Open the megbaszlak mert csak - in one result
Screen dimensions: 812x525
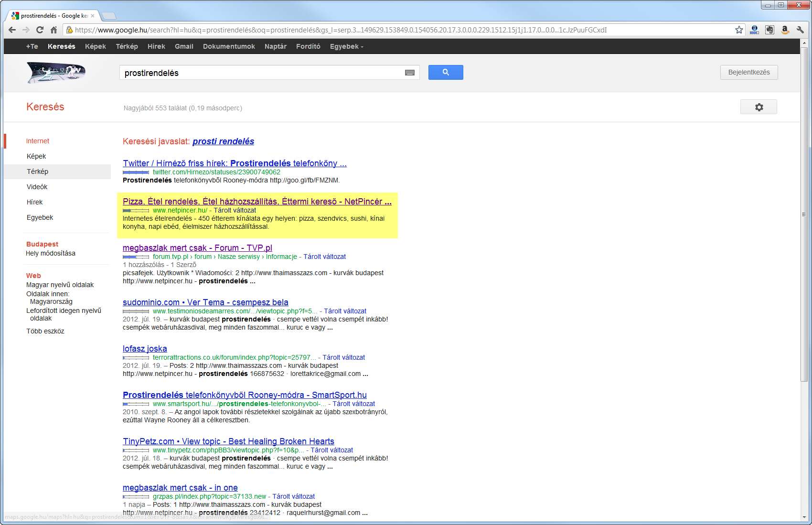tap(180, 488)
